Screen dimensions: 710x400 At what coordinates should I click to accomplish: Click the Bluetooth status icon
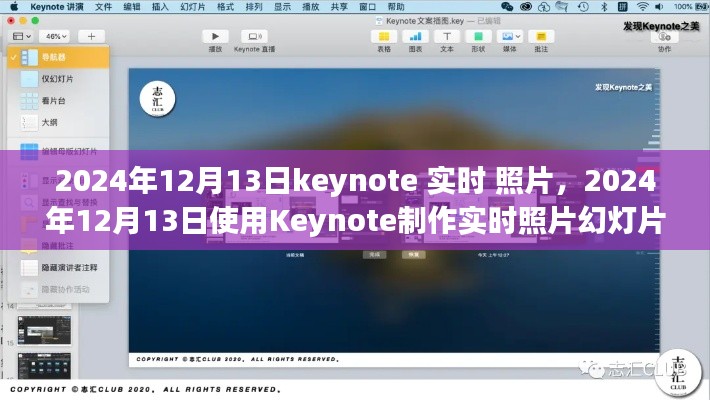pos(604,7)
